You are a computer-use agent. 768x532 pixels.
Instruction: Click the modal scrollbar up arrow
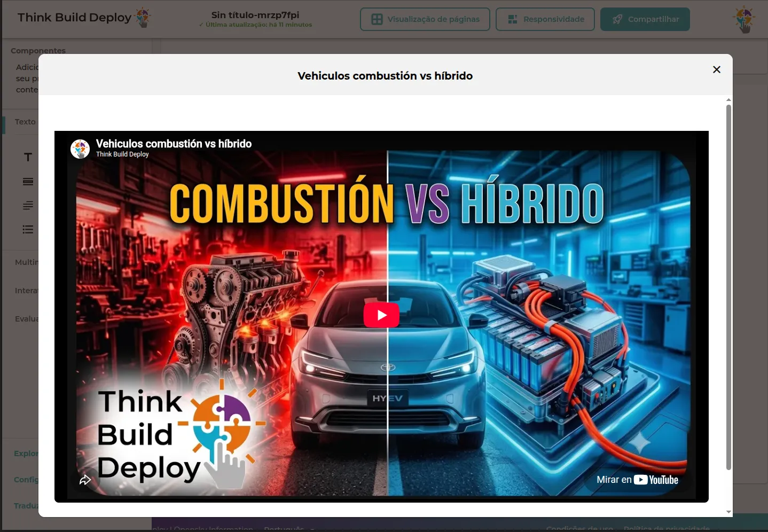click(x=728, y=100)
